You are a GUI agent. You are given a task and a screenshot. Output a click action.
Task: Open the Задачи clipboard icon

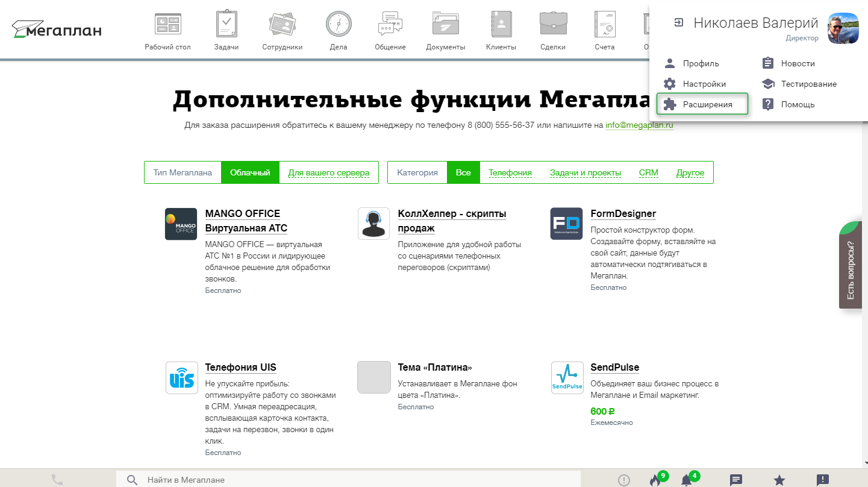pyautogui.click(x=226, y=24)
